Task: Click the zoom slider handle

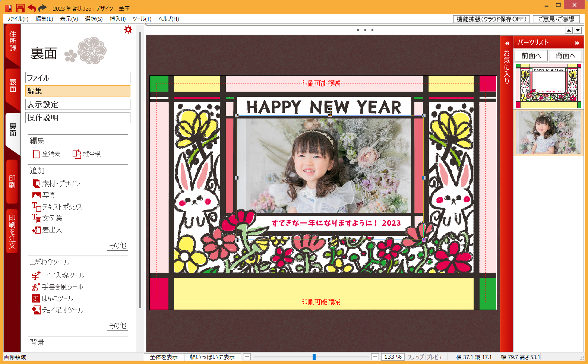Action: (x=314, y=357)
